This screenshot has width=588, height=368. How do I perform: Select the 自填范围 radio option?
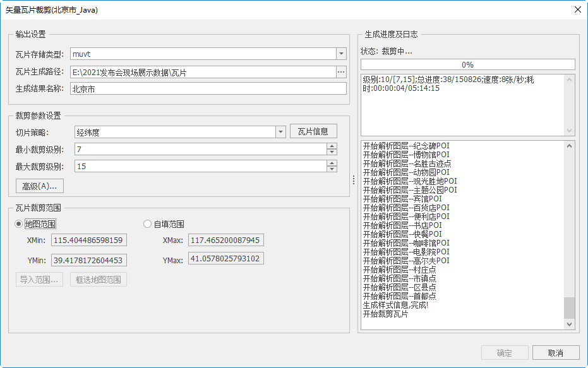point(148,224)
